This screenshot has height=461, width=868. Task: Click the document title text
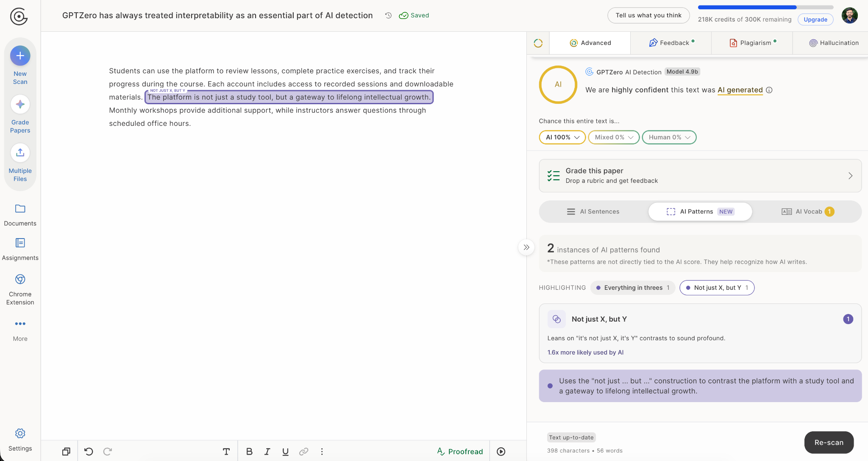coord(217,15)
